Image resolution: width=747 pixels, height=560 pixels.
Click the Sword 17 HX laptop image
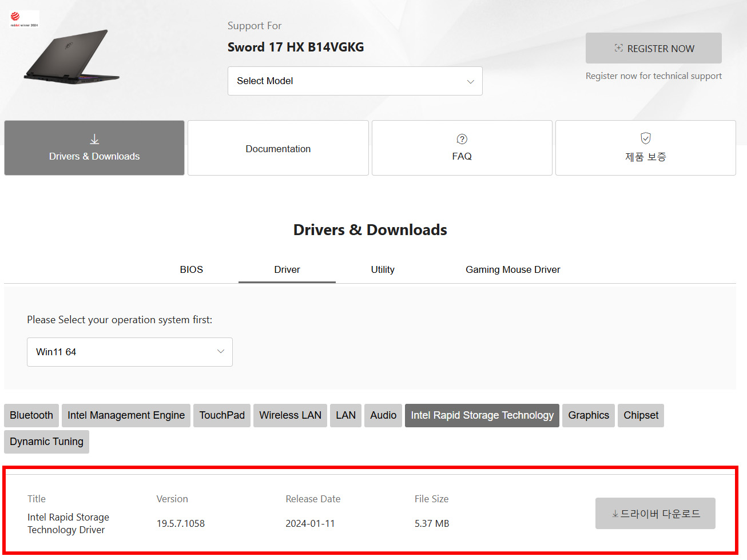click(72, 57)
